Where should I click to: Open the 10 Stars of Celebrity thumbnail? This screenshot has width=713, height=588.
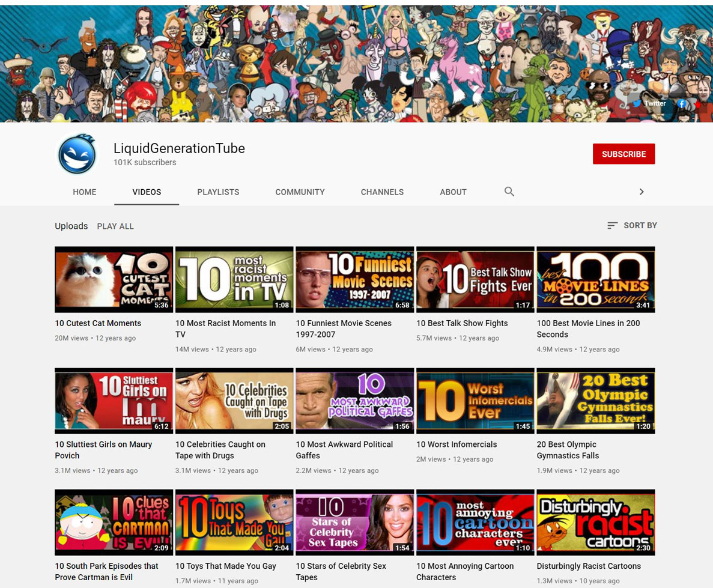pyautogui.click(x=354, y=523)
